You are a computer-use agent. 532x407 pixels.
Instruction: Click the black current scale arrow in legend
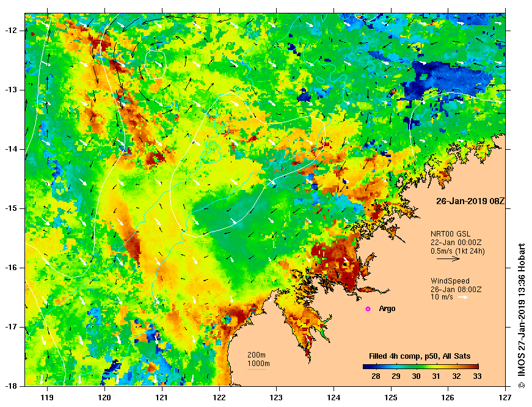448,258
